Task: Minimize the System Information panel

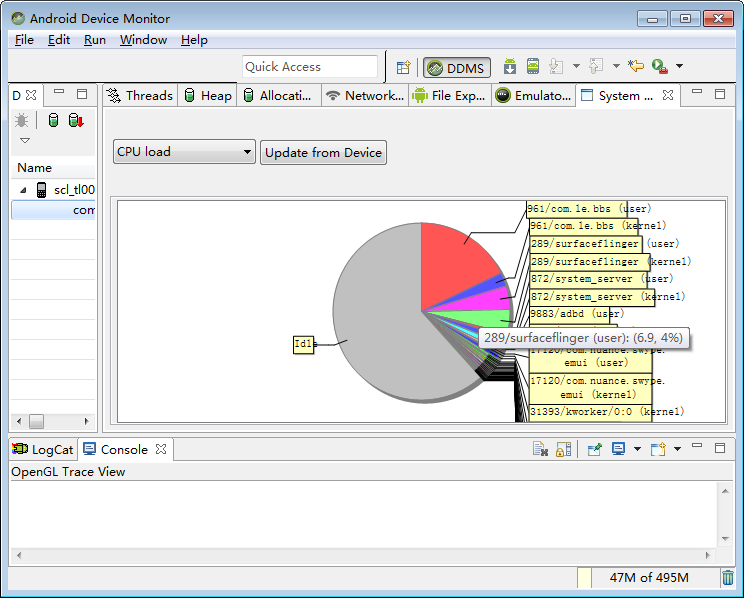Action: tap(697, 91)
